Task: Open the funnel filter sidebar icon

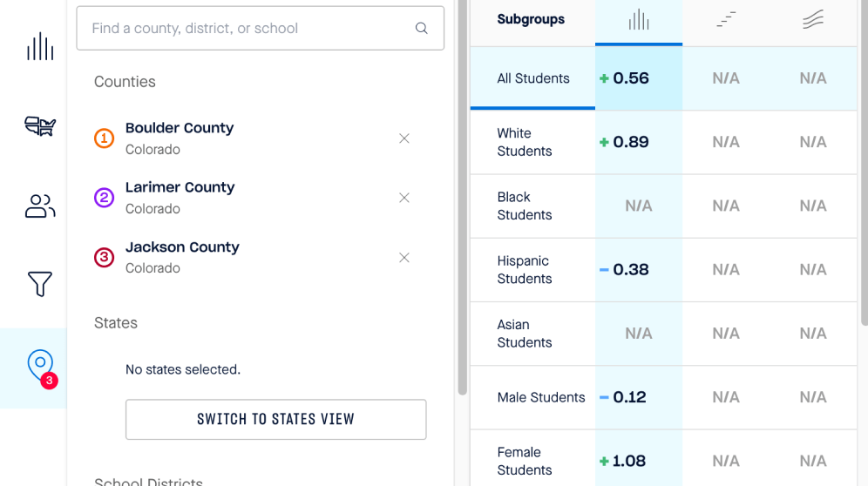Action: coord(40,284)
